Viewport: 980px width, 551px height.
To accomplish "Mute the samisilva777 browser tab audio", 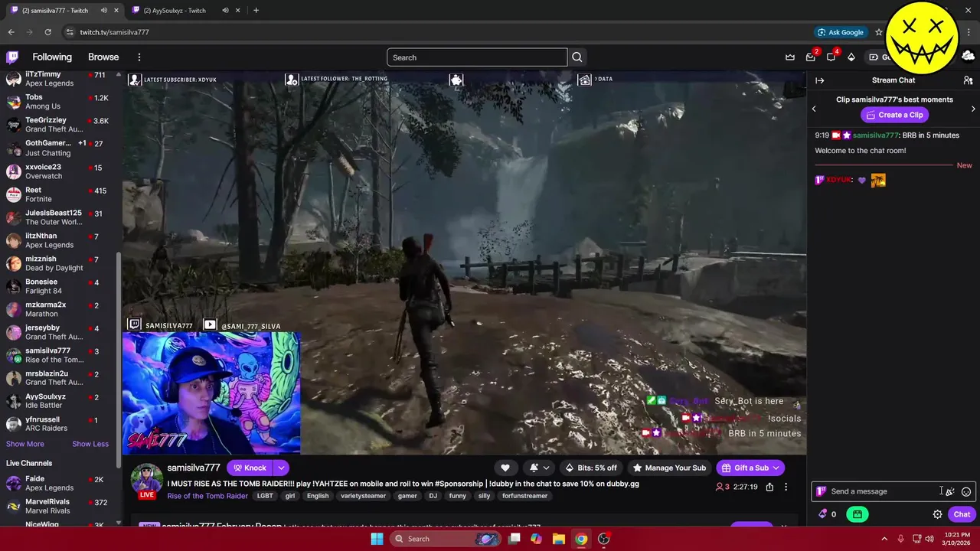I will point(103,11).
